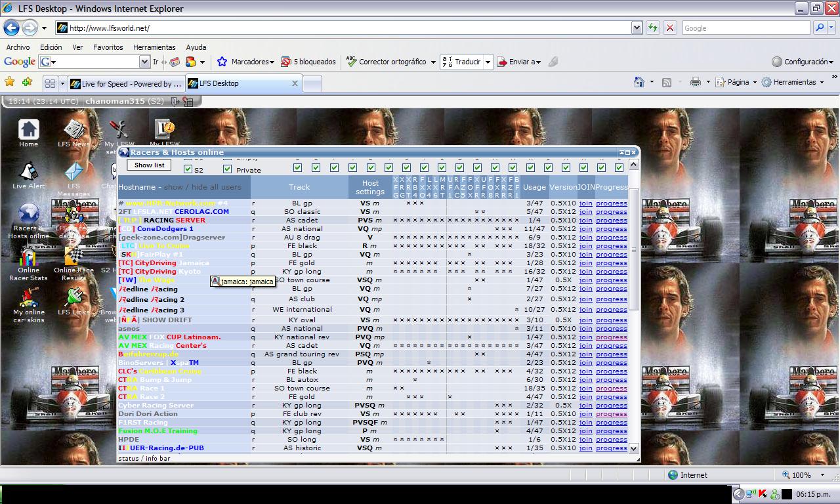Open the Google search box dropdown arrow

tap(145, 62)
